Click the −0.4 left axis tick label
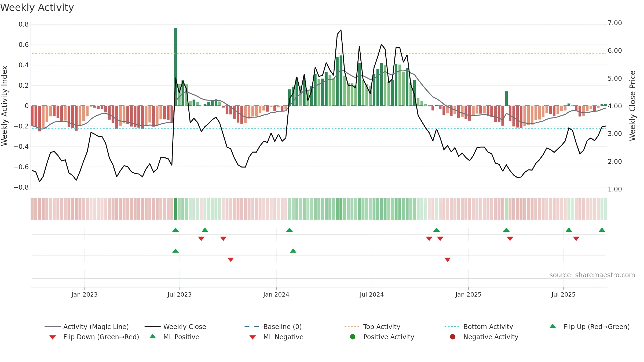 21,147
